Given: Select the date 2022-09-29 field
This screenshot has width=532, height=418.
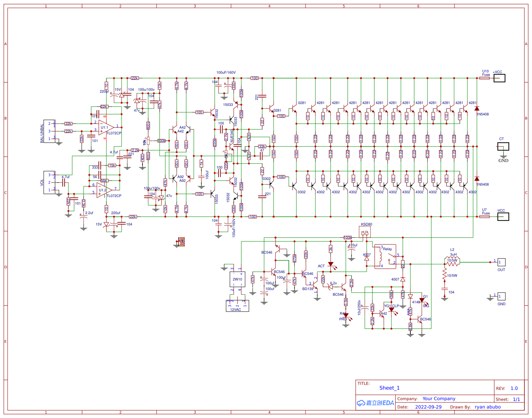Looking at the screenshot, I should pos(428,407).
